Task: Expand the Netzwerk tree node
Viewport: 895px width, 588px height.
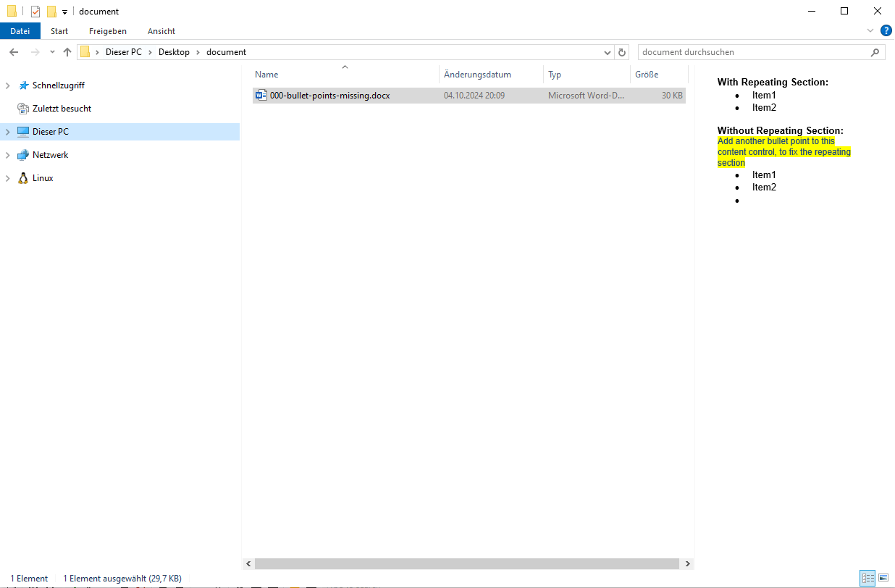Action: pos(7,155)
